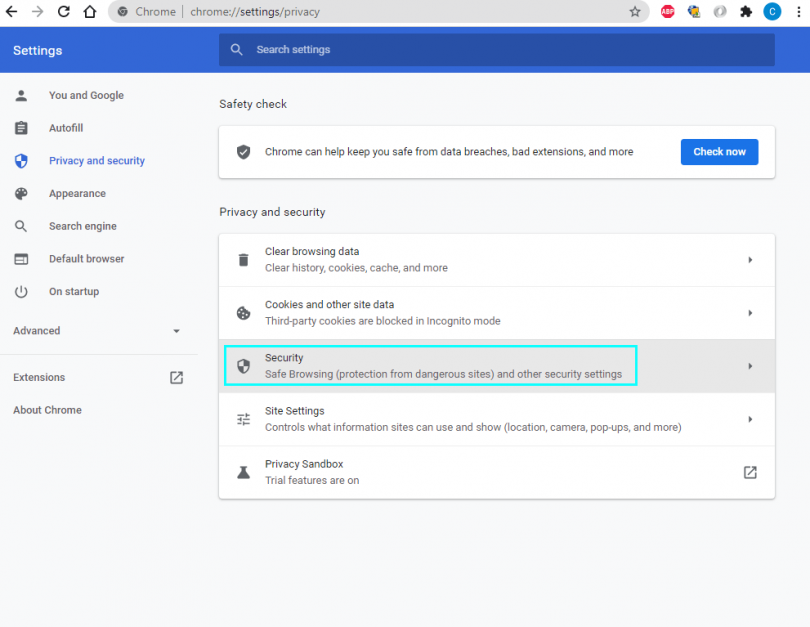This screenshot has height=627, width=810.
Task: Go to the browser home icon
Action: click(90, 12)
